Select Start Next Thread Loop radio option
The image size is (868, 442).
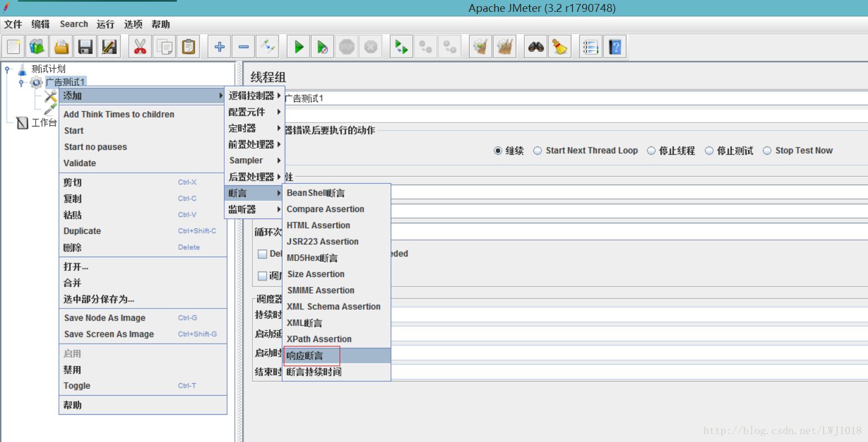pyautogui.click(x=537, y=151)
